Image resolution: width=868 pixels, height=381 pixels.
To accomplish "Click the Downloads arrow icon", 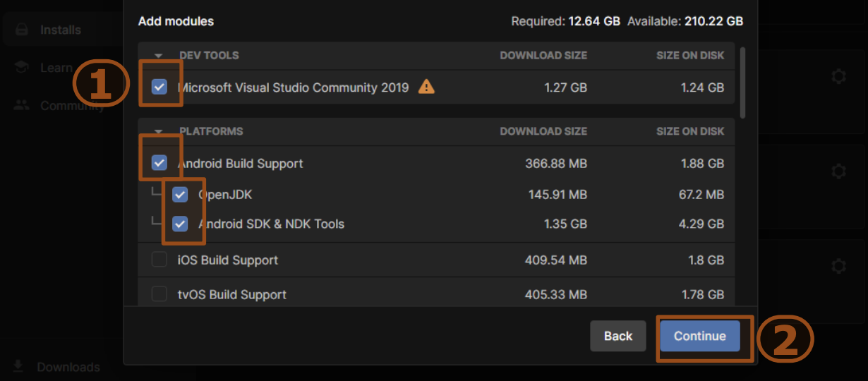I will tap(18, 366).
